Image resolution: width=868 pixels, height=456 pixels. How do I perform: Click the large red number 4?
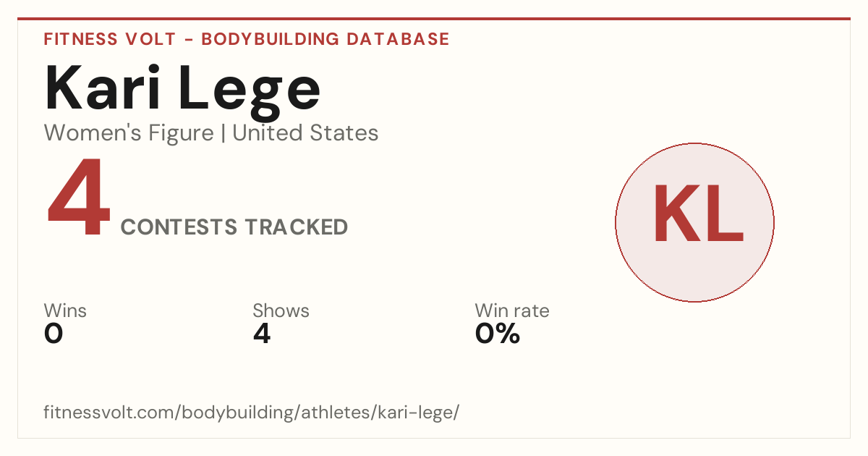79,199
